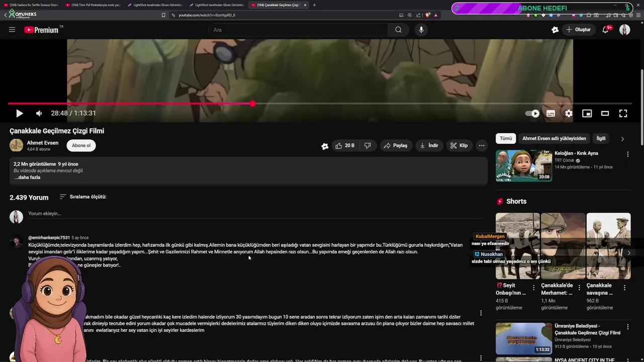The height and width of the screenshot is (362, 644).
Task: Open the YouTube guide hamburger menu
Action: click(x=12, y=30)
